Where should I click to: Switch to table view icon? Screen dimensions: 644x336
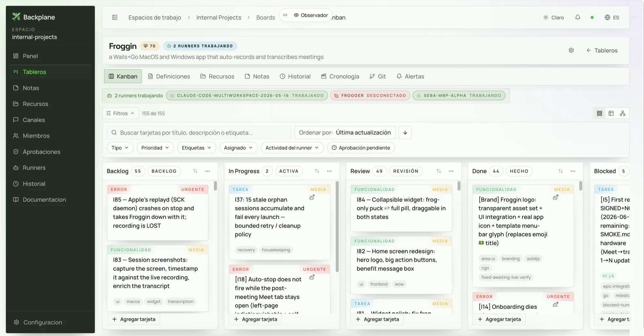click(x=611, y=114)
